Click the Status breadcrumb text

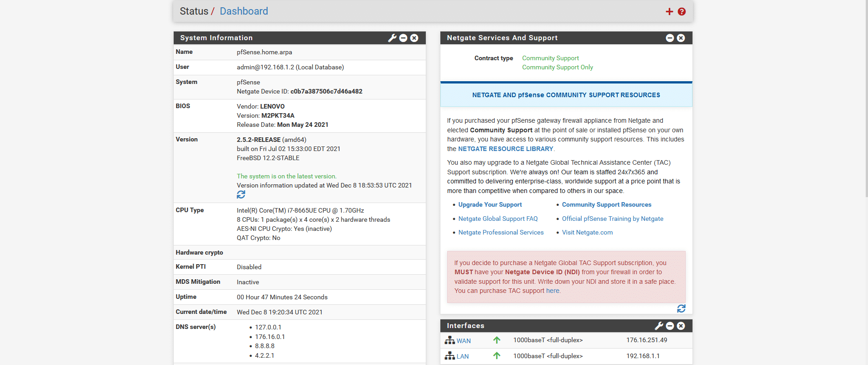tap(194, 11)
